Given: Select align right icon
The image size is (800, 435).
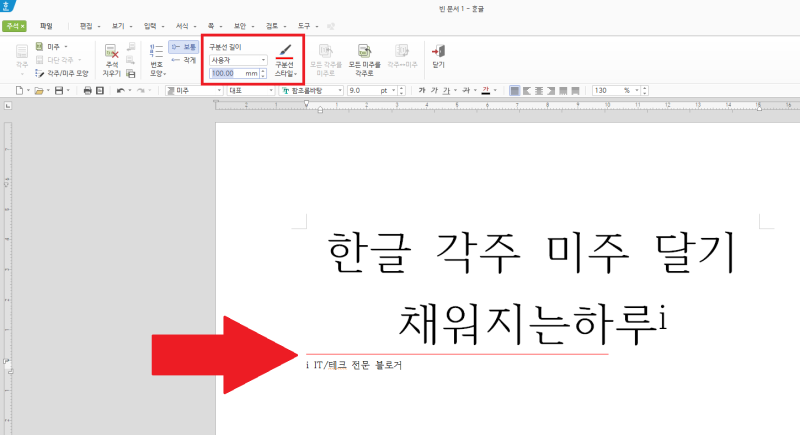Looking at the screenshot, I should [551, 91].
